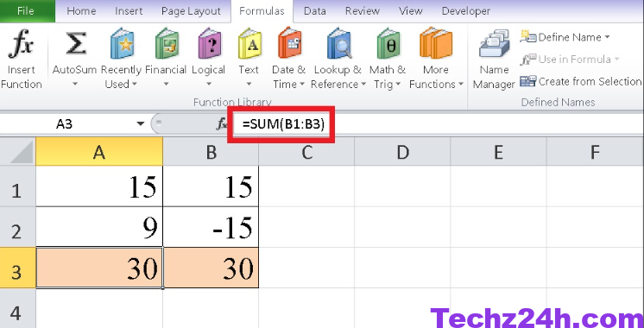Open the Date & Time functions icon
Screen dimensions: 644x328
289,44
